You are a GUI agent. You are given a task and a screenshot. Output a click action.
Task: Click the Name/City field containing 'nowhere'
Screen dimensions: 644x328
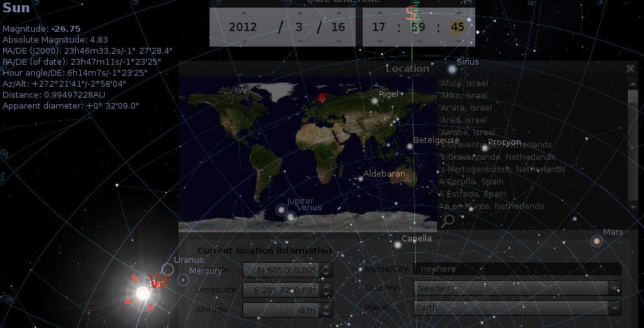click(x=517, y=269)
